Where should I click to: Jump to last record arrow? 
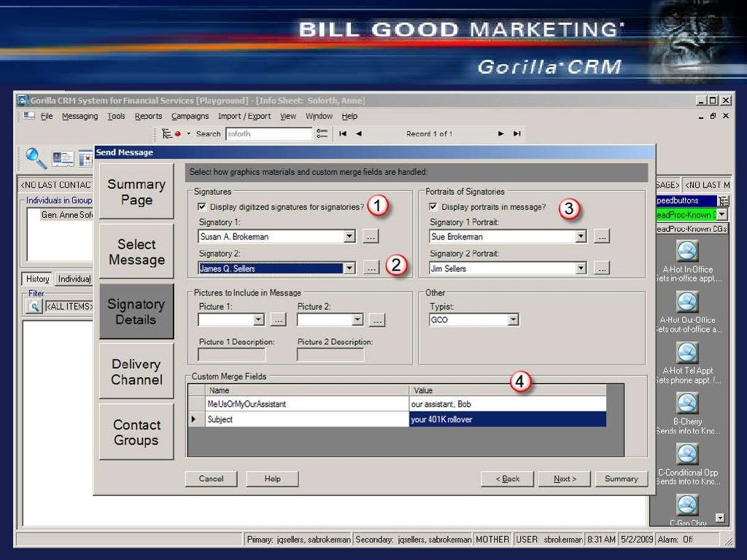pyautogui.click(x=517, y=134)
